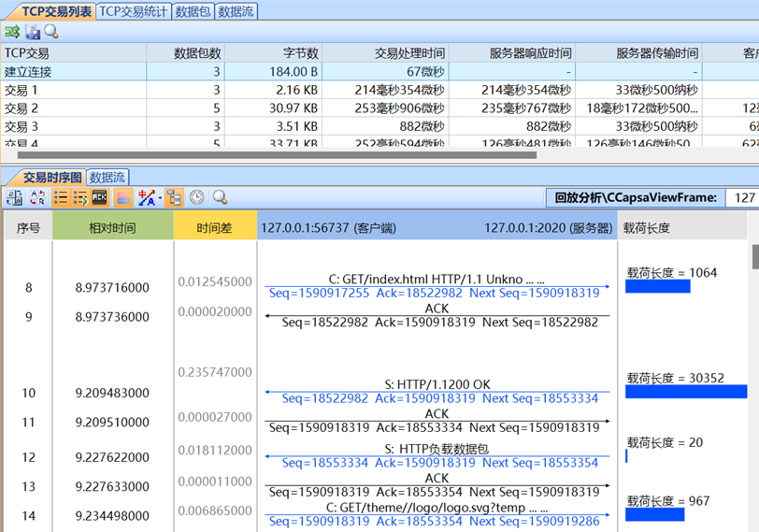759x532 pixels.
Task: Click the sequence-number display mode icon
Action: point(14,197)
